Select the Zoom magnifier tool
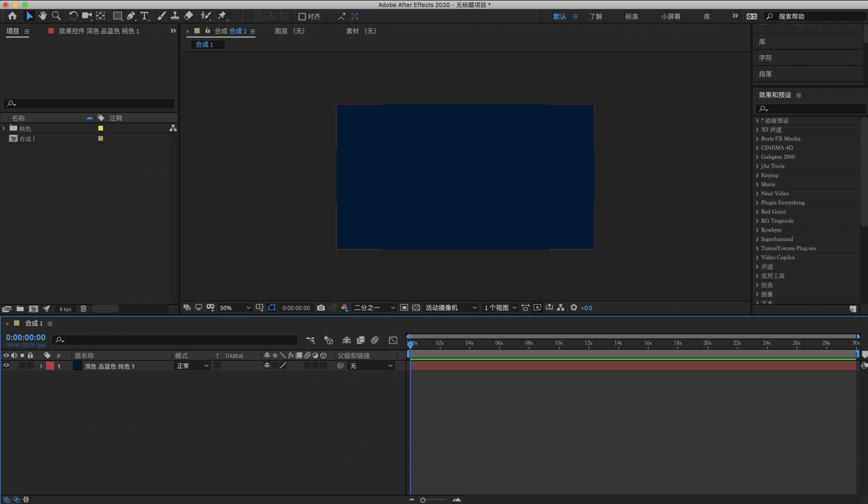The height and width of the screenshot is (504, 868). (x=57, y=16)
